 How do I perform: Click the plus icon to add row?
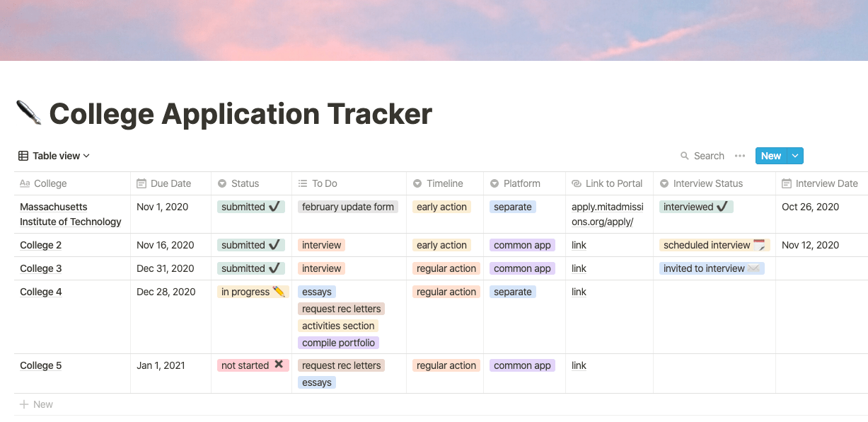(24, 404)
